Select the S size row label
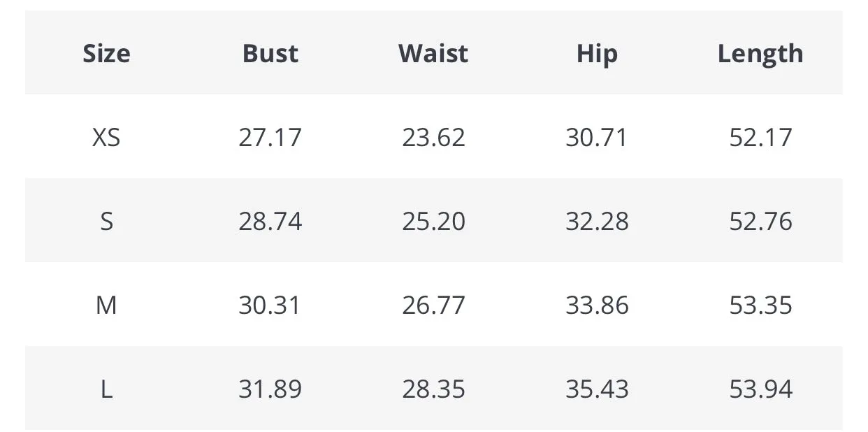The width and height of the screenshot is (868, 432). pos(106,221)
